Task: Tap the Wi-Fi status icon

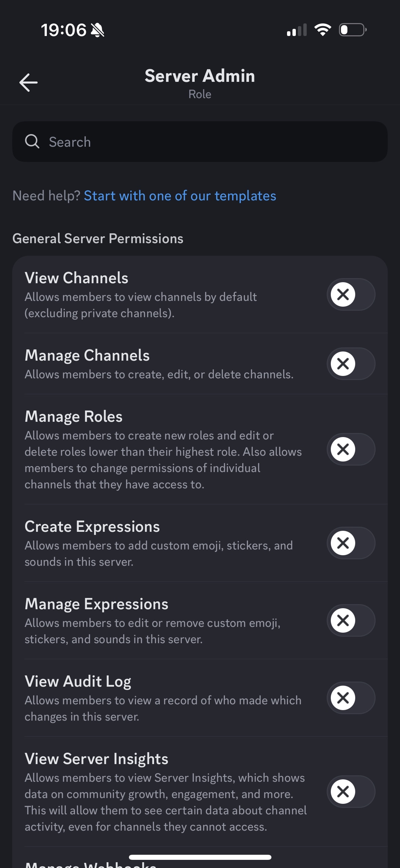Action: 323,30
